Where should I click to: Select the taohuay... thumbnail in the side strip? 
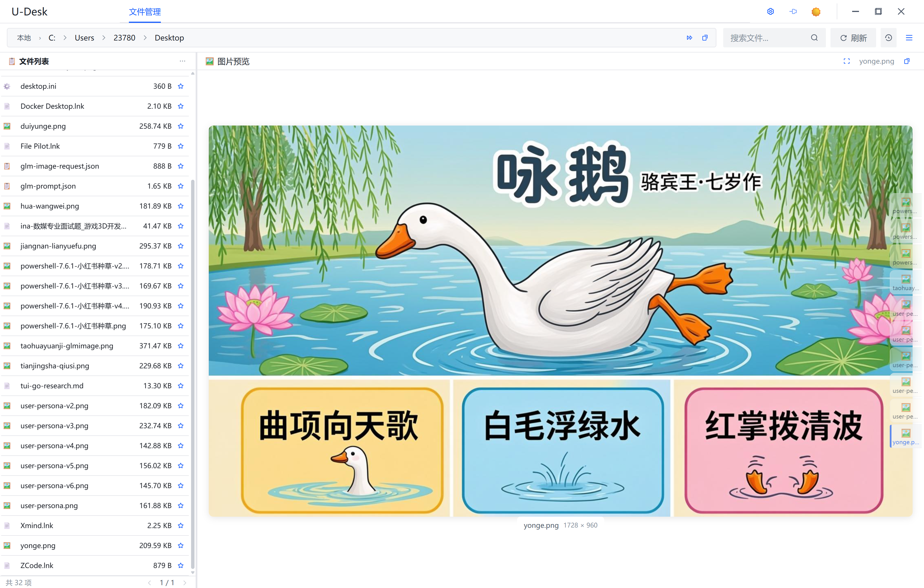coord(905,282)
